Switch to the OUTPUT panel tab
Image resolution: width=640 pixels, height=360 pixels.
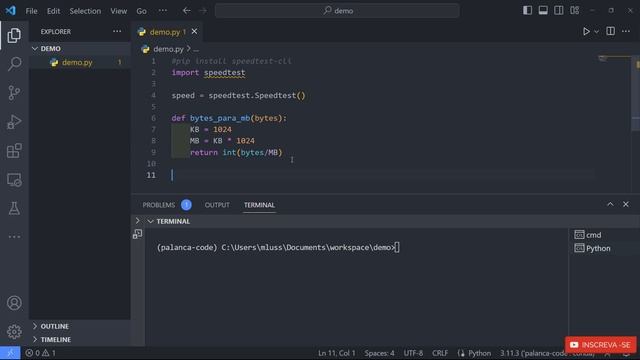coord(217,205)
